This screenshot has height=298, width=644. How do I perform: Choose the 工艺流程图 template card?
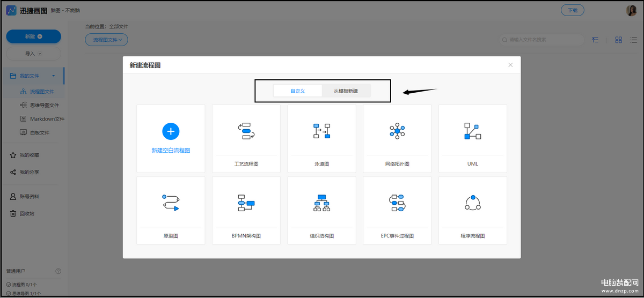246,138
